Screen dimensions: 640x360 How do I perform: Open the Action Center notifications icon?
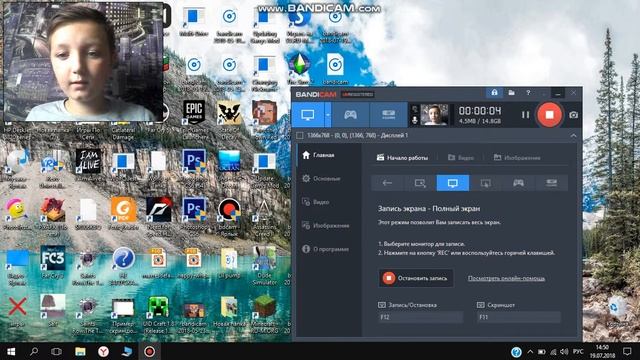pos(627,351)
